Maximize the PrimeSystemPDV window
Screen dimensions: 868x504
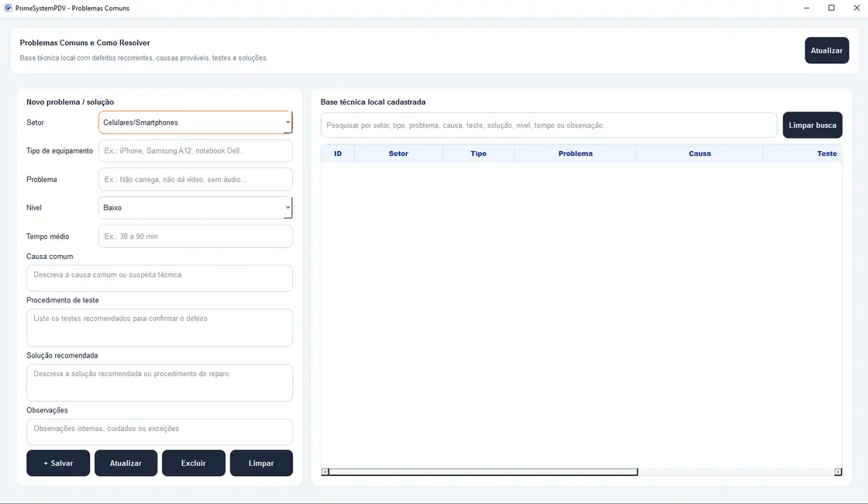tap(832, 8)
